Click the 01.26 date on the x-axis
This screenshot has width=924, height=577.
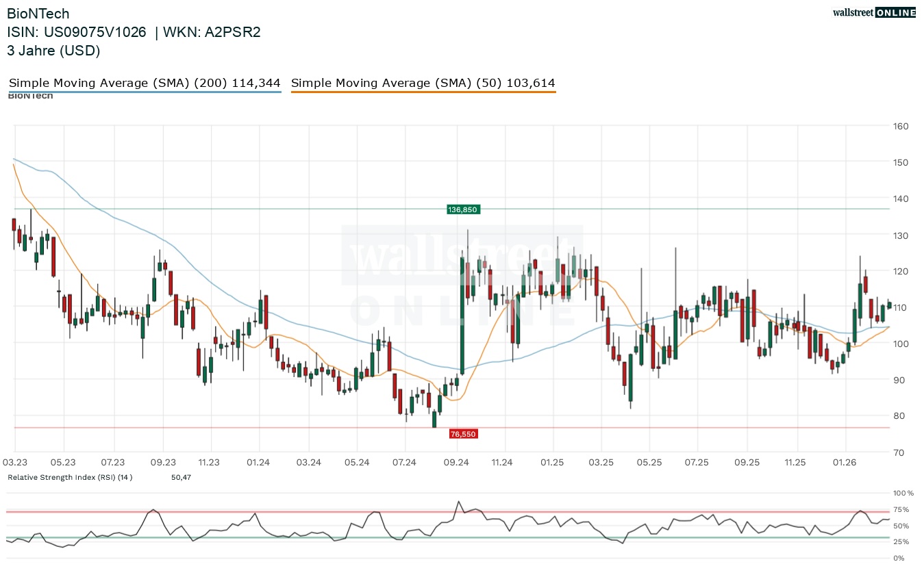pos(845,463)
